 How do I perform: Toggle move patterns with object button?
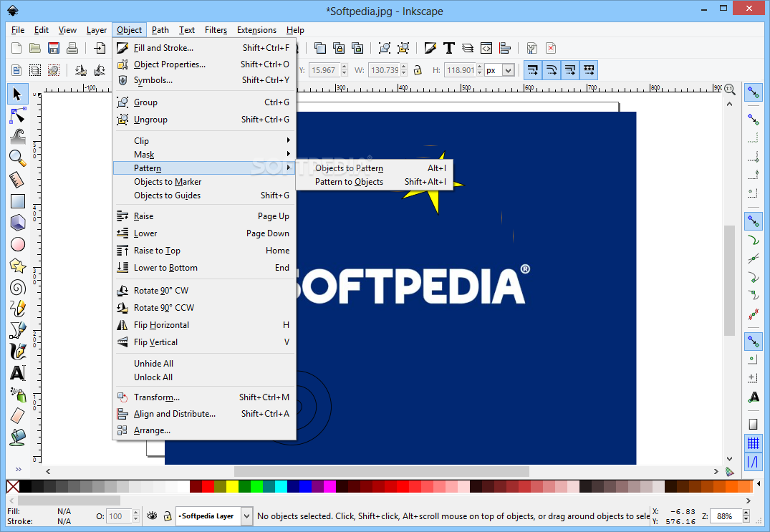589,70
